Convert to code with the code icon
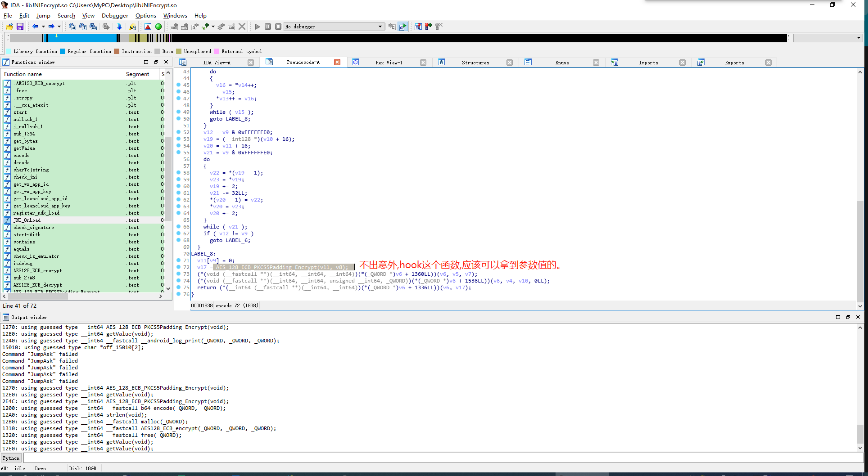 click(x=174, y=27)
